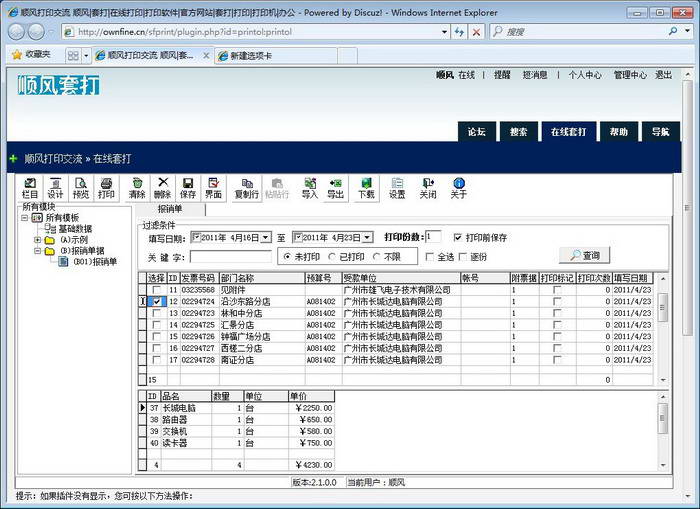Open the start date 4月16日 dropdown
The image size is (700, 509).
pos(266,238)
